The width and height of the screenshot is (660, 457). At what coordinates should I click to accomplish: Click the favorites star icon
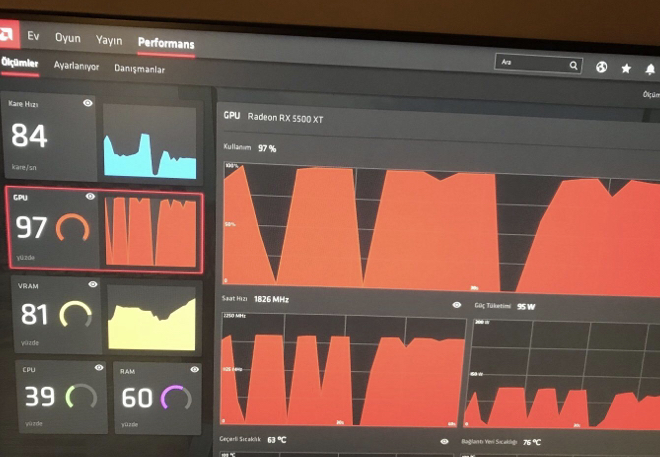(x=626, y=68)
